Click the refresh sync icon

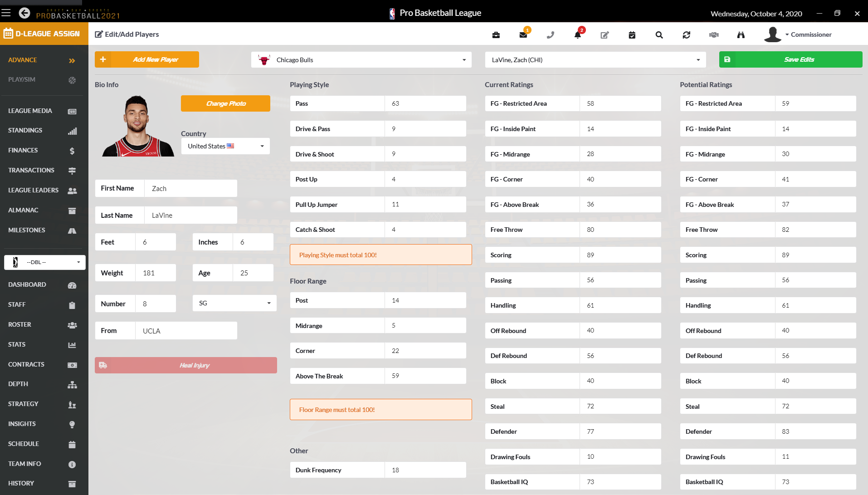pyautogui.click(x=687, y=35)
